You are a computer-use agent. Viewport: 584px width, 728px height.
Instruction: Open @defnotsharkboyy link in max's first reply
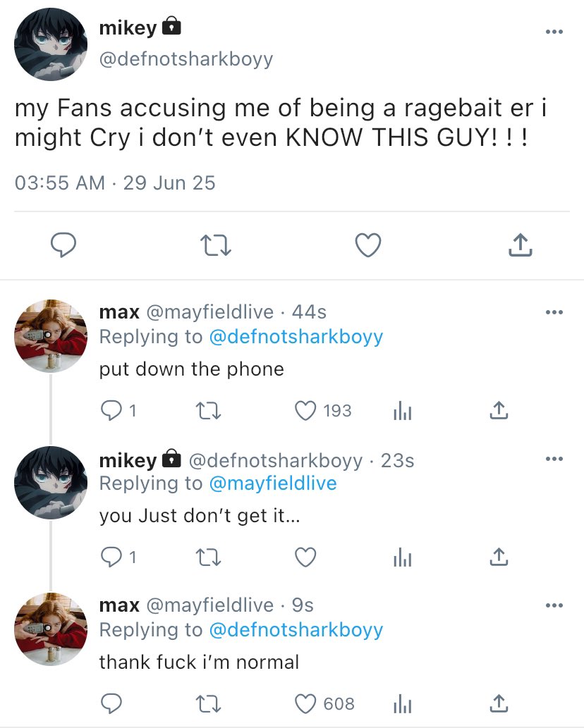(296, 337)
